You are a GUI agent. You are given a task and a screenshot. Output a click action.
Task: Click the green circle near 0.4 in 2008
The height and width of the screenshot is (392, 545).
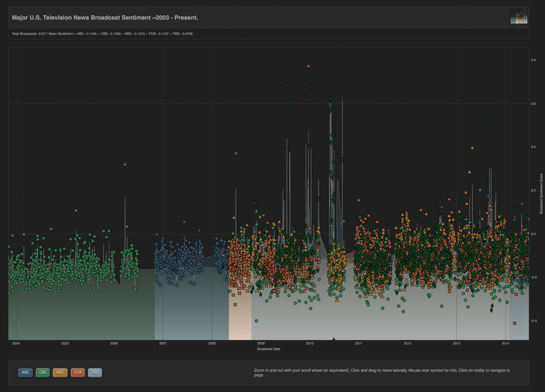(236, 153)
